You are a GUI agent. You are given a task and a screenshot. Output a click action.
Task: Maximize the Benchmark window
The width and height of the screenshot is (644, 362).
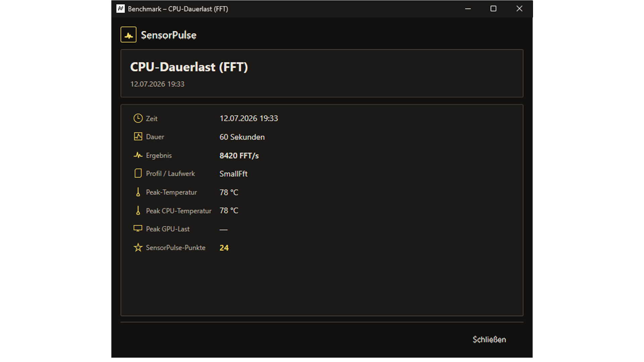pos(493,9)
